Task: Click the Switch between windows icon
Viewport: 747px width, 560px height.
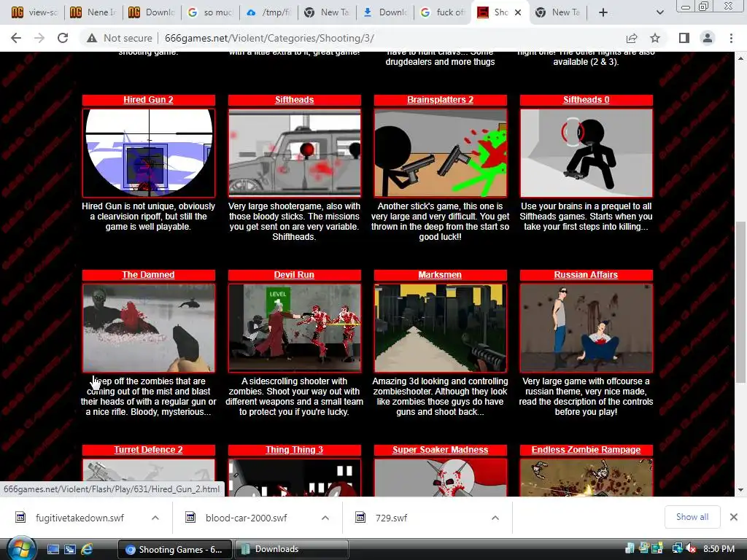Action: (x=69, y=550)
